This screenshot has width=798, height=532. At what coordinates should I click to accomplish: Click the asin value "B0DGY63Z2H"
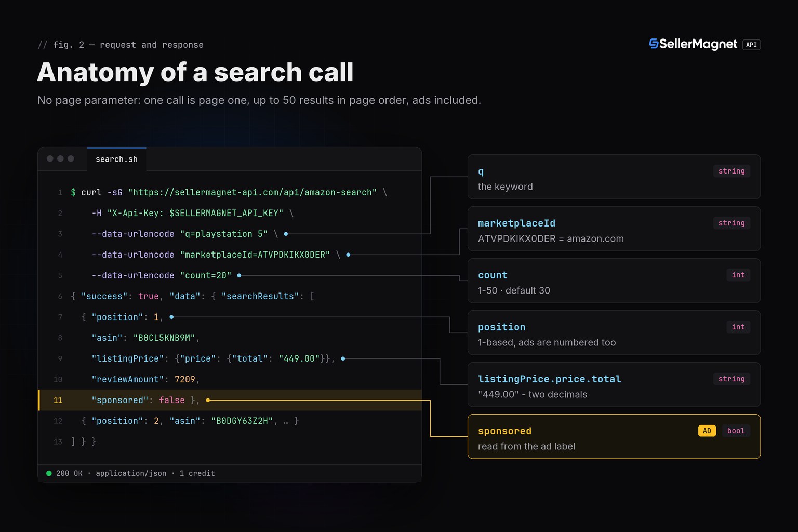tap(242, 421)
